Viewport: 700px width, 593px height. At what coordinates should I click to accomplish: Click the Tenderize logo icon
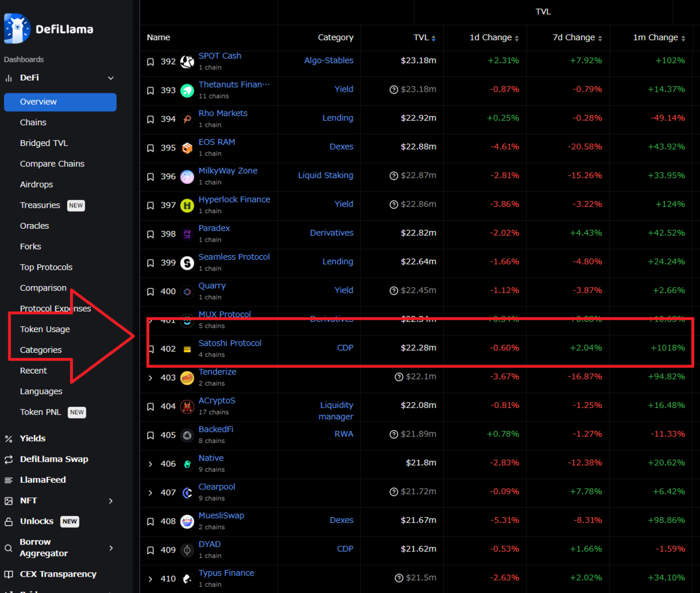(x=187, y=378)
